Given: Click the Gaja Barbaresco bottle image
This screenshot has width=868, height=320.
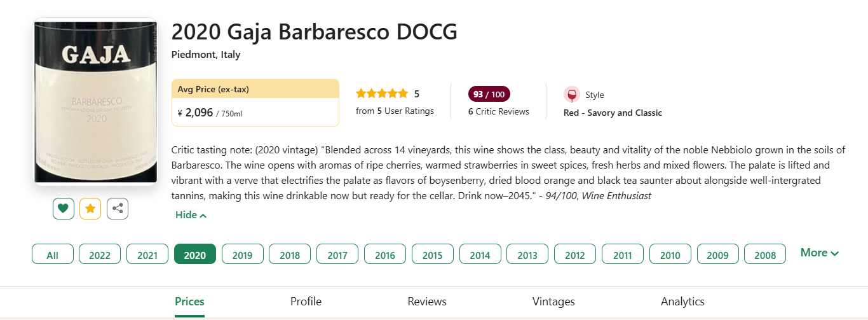Looking at the screenshot, I should point(95,102).
